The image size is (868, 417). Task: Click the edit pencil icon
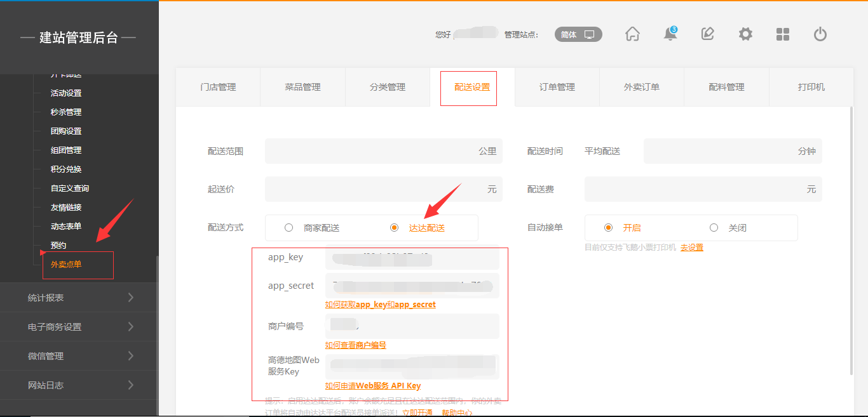coord(707,34)
